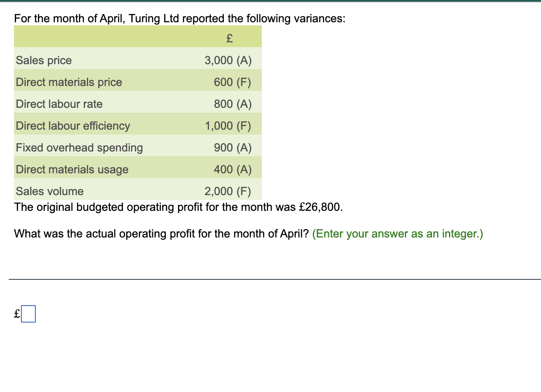Click the 2,000 (F) value cell
Image resolution: width=541 pixels, height=392 pixels.
228,191
